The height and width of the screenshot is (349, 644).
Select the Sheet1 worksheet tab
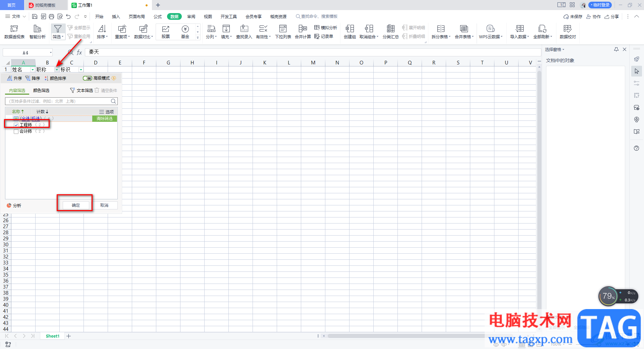coord(53,336)
